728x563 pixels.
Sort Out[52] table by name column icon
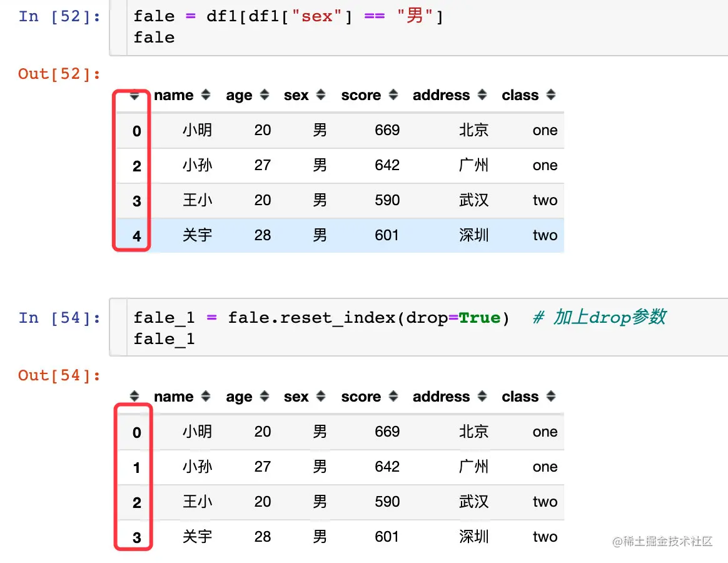coord(206,95)
